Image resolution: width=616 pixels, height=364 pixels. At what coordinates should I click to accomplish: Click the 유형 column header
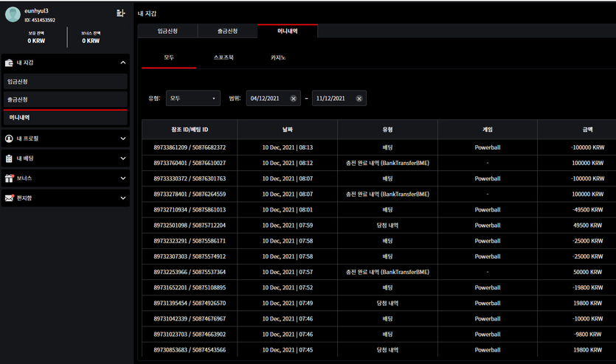click(388, 130)
